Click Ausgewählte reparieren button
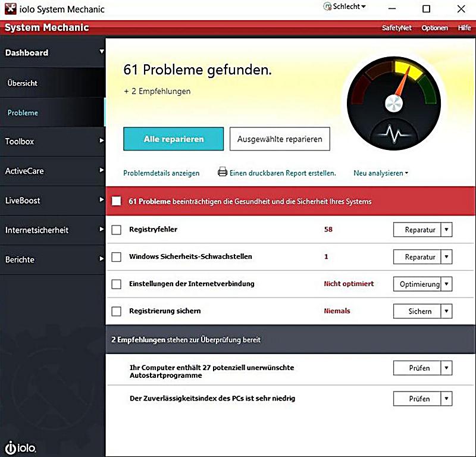This screenshot has height=457, width=476. tap(280, 139)
